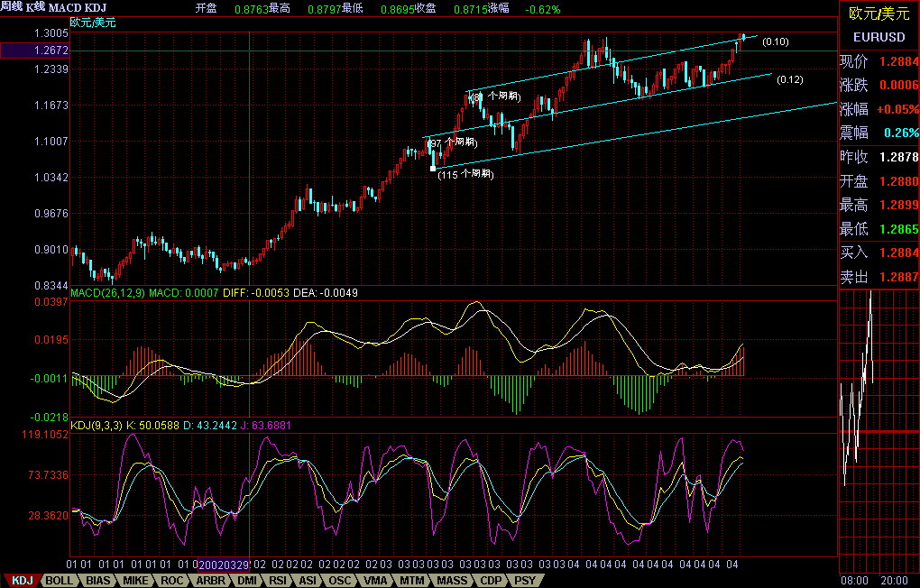Click the MACD(26,12,9) indicator header
920x588 pixels.
coord(107,293)
